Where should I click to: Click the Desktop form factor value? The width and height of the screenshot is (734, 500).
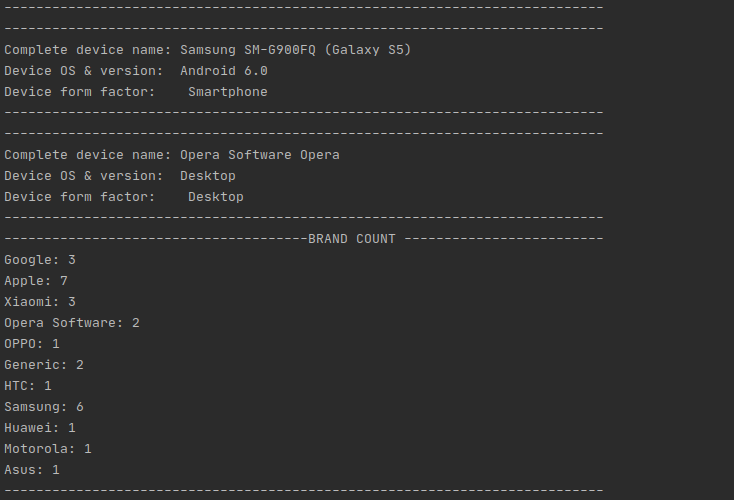pos(216,197)
